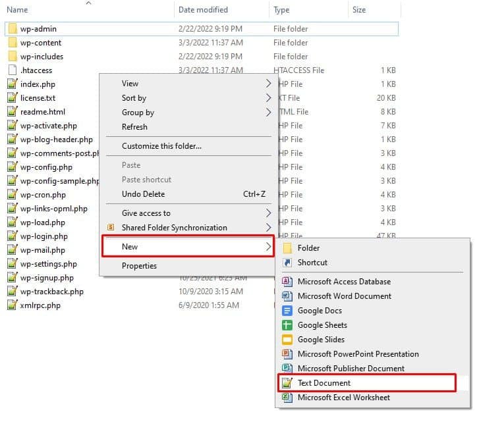Click the Name column header
The image size is (504, 441).
pyautogui.click(x=17, y=10)
